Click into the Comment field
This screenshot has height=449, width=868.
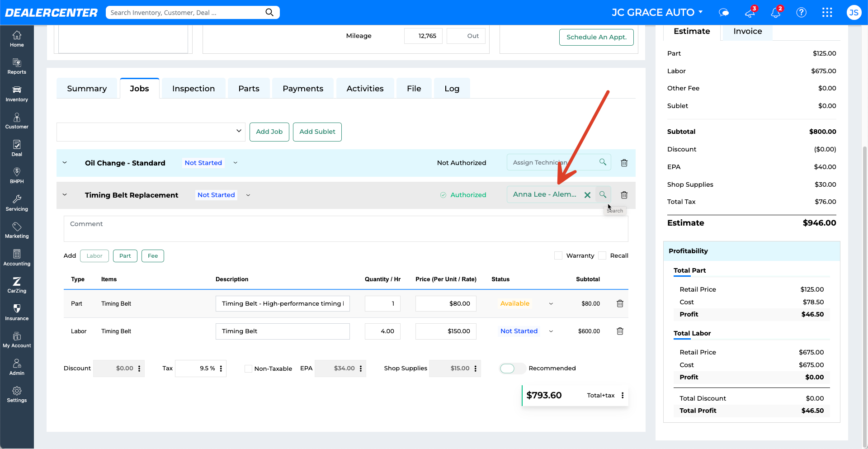pos(346,229)
